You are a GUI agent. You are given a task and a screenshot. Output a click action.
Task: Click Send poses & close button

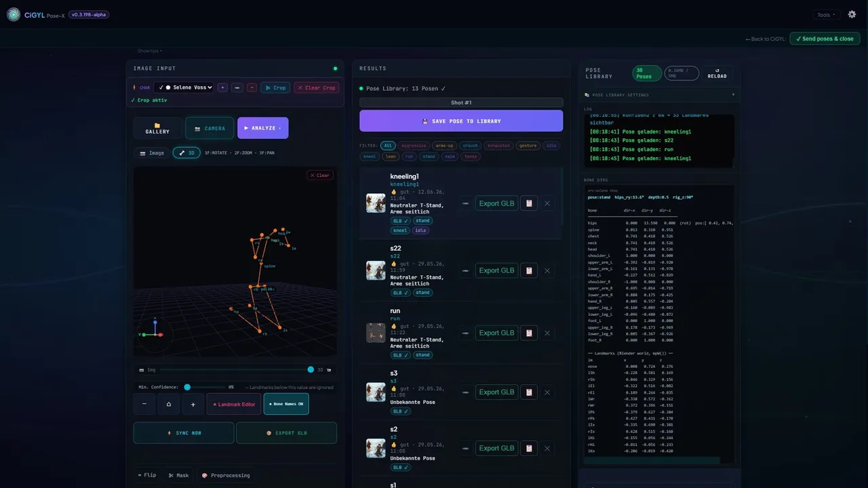point(825,39)
